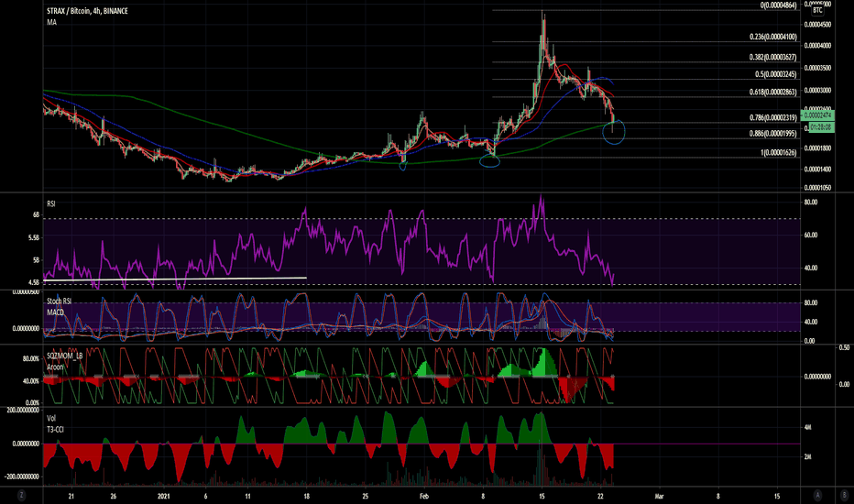This screenshot has height=504, width=854.
Task: Click the BTC currency button on price axis
Action: pos(817,10)
